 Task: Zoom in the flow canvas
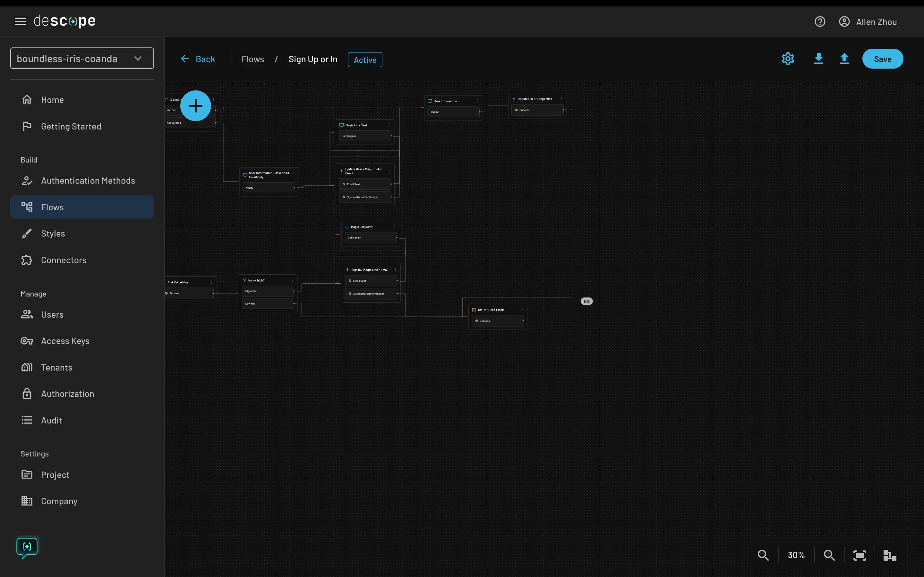coord(829,555)
